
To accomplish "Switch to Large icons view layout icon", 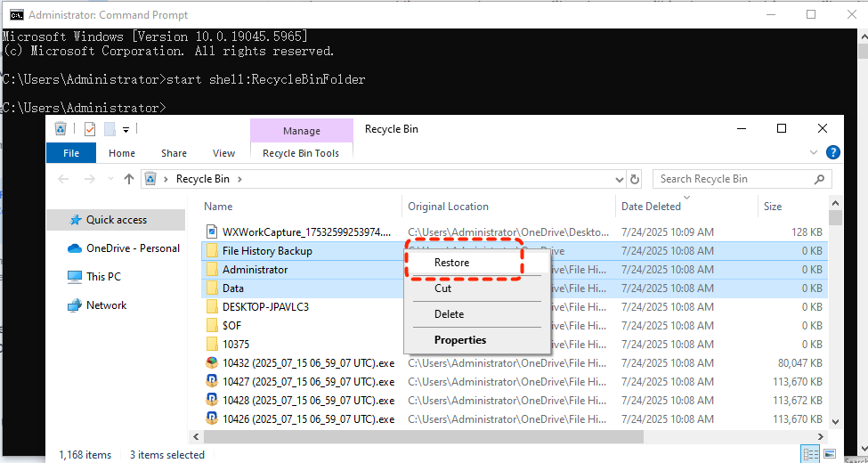I will point(829,454).
